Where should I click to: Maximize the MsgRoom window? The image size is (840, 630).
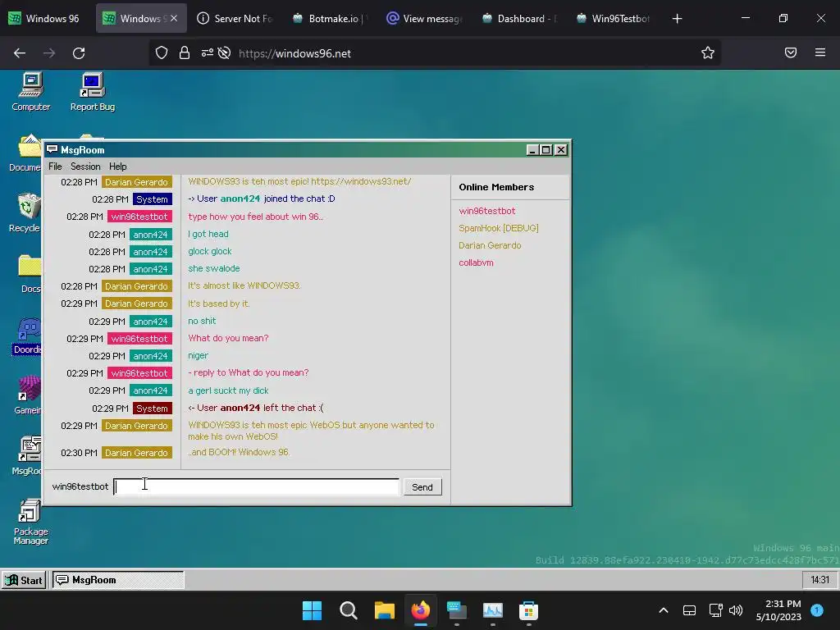click(x=546, y=150)
